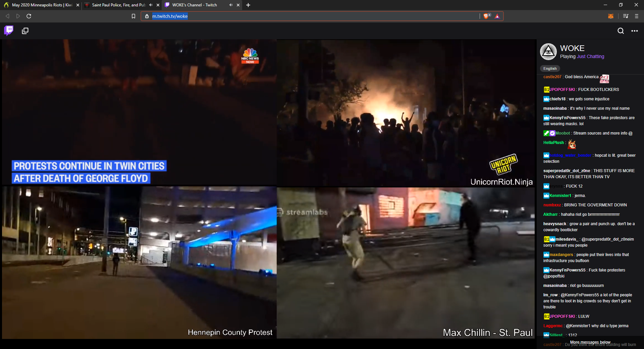
Task: Go forward using browser forward arrow
Action: [x=18, y=16]
